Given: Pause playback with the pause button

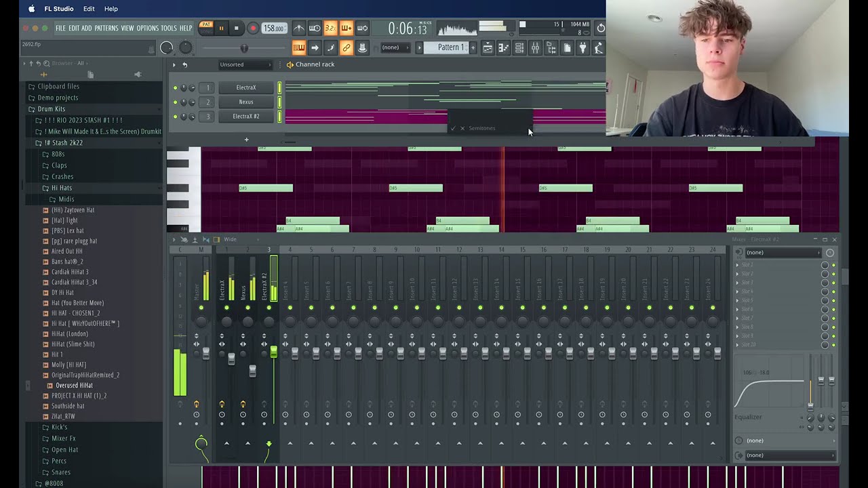Looking at the screenshot, I should click(221, 28).
